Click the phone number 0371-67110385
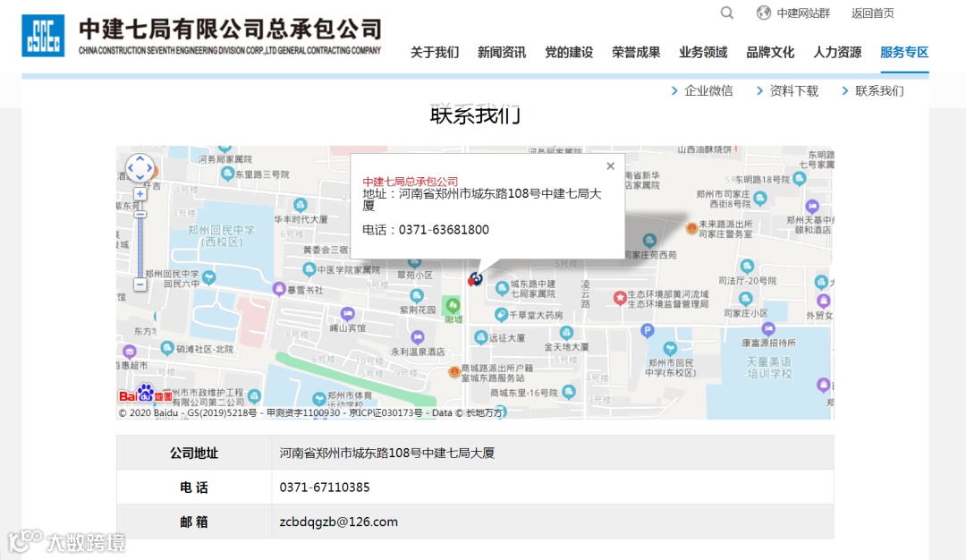966x560 pixels. pos(325,488)
